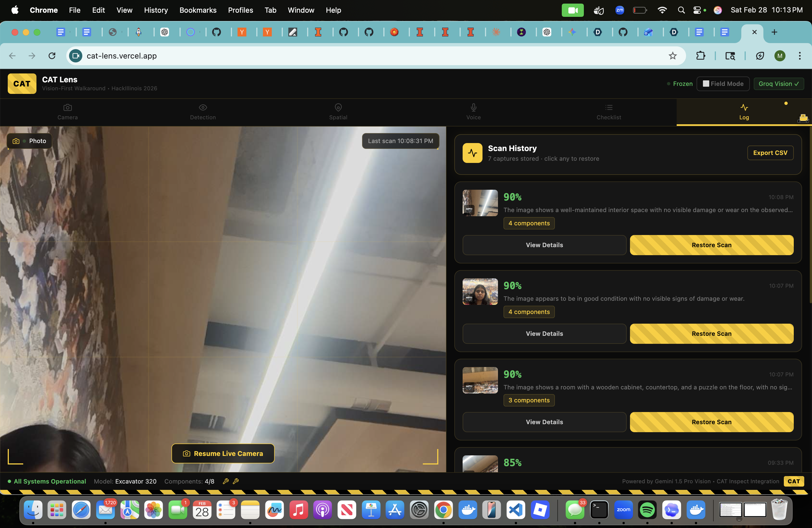Click the CAT logo in header
The height and width of the screenshot is (528, 812).
(22, 84)
